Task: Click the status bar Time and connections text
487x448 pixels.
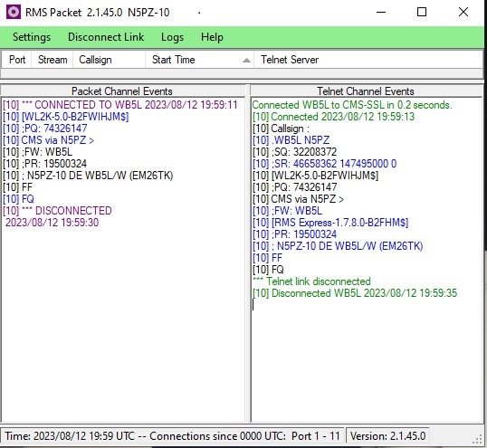Action: [172, 436]
